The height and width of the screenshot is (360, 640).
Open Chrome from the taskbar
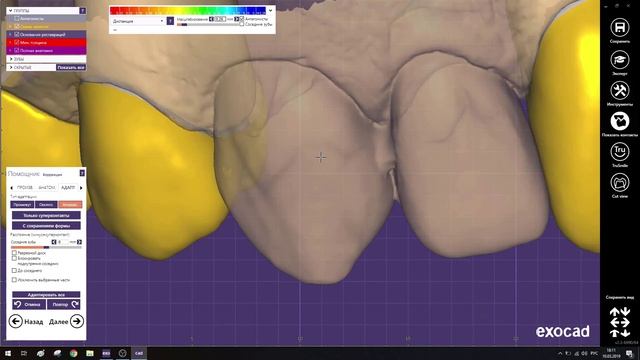pyautogui.click(x=73, y=353)
